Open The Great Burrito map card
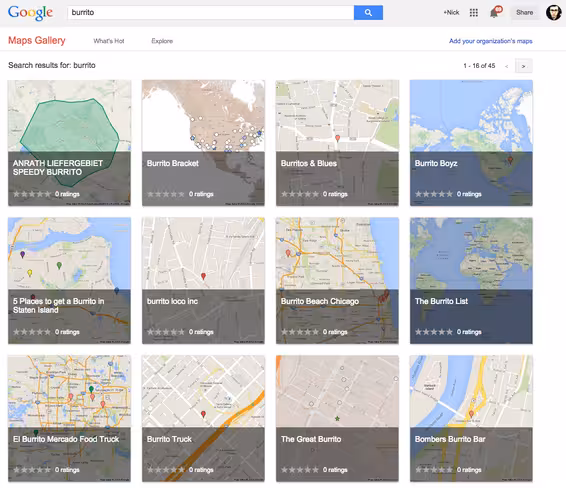Screen dimensions: 566x488 337,418
